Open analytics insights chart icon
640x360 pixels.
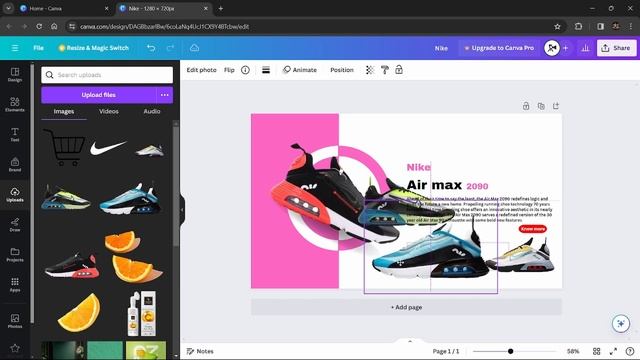click(585, 48)
